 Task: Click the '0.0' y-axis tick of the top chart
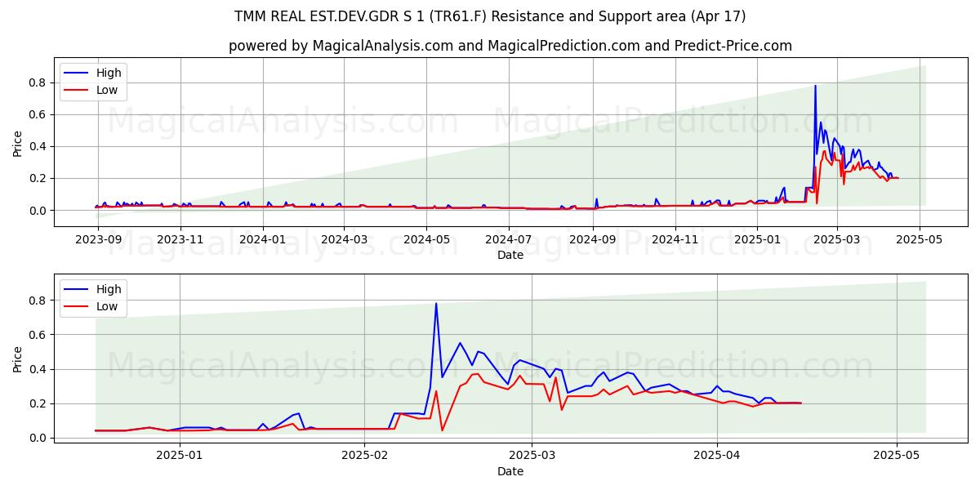39,211
